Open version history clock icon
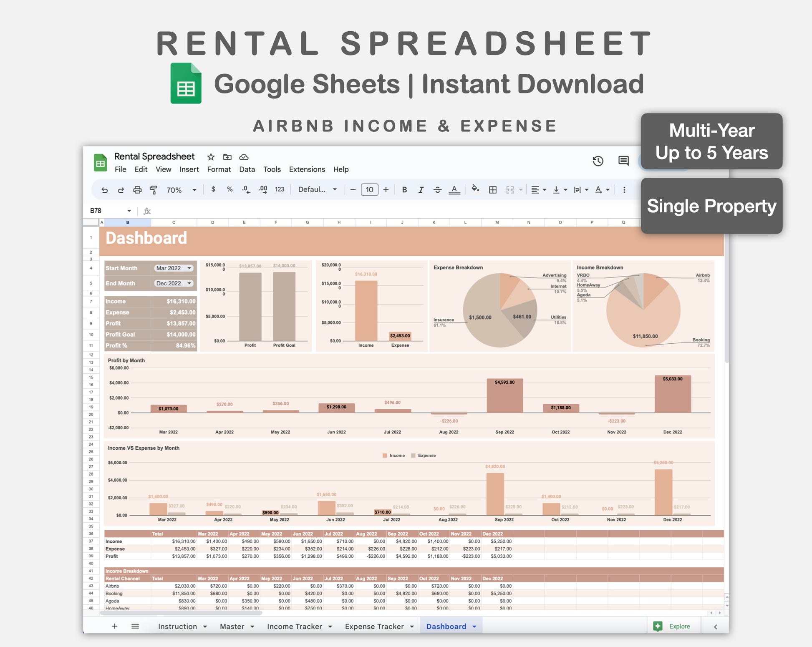 [598, 161]
